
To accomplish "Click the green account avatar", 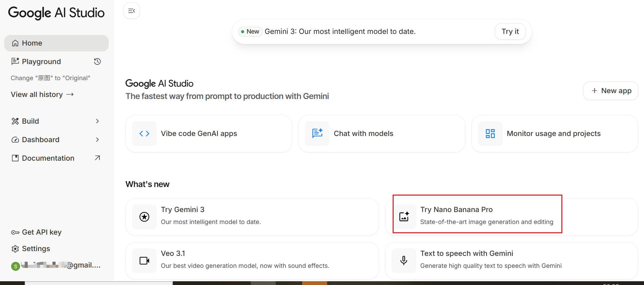I will click(15, 266).
